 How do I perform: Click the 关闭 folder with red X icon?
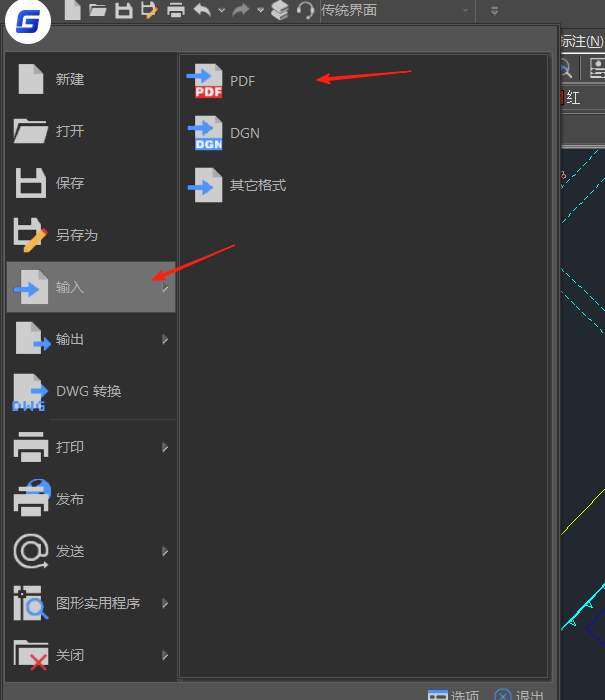(31, 655)
